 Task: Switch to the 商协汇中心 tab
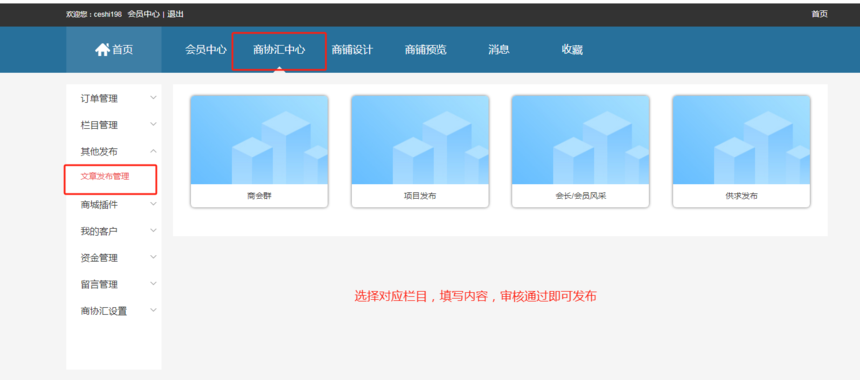pyautogui.click(x=279, y=50)
